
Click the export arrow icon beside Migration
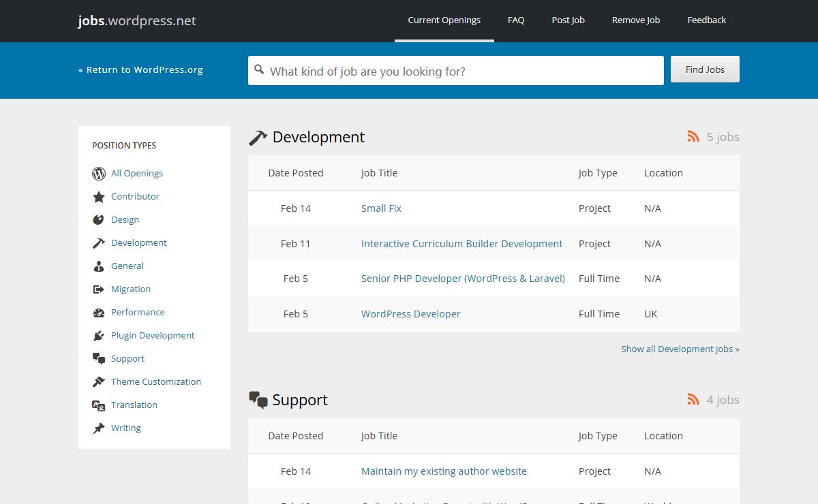(99, 289)
